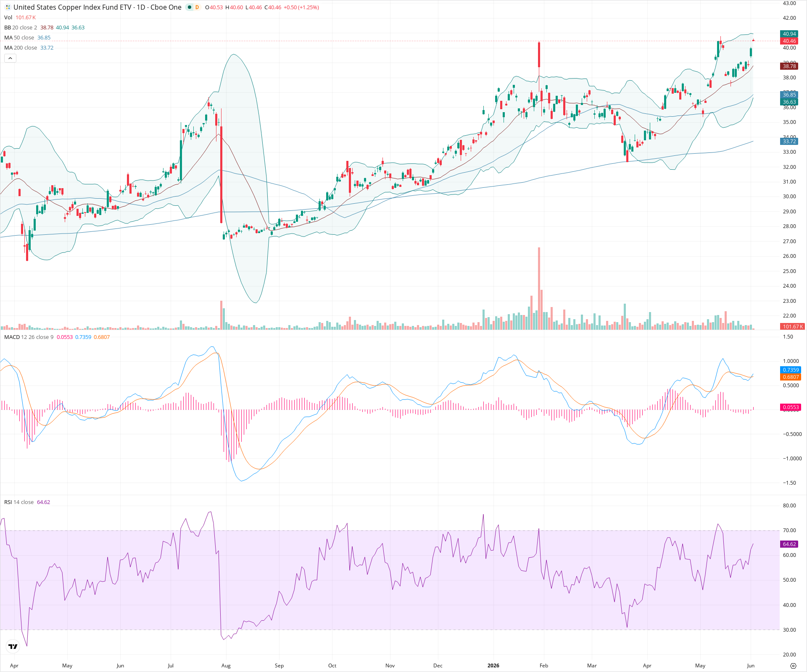Click the +0.50 (+1.25%) change text

tap(301, 7)
